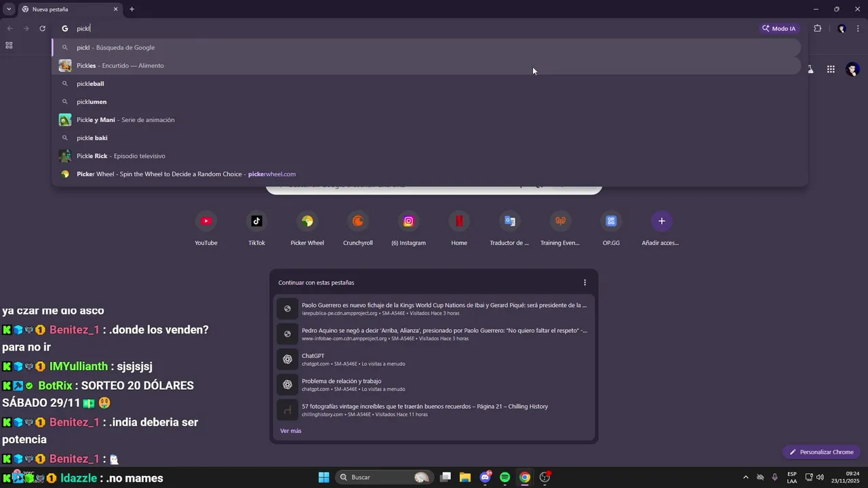
Task: Click the Labs flask icon
Action: pyautogui.click(x=810, y=69)
